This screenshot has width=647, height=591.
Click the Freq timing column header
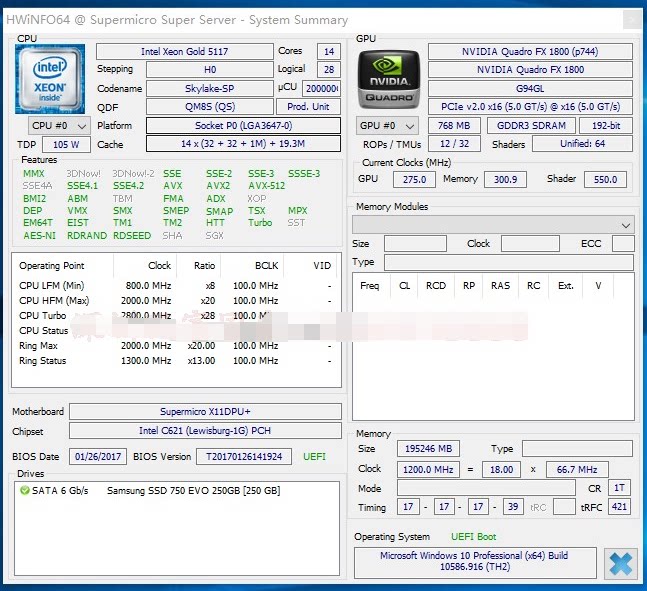pos(370,286)
